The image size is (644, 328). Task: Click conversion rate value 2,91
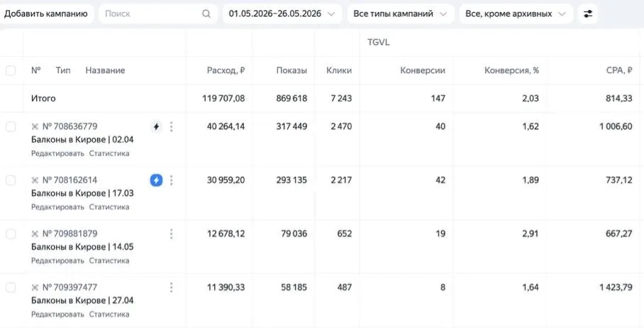click(531, 234)
